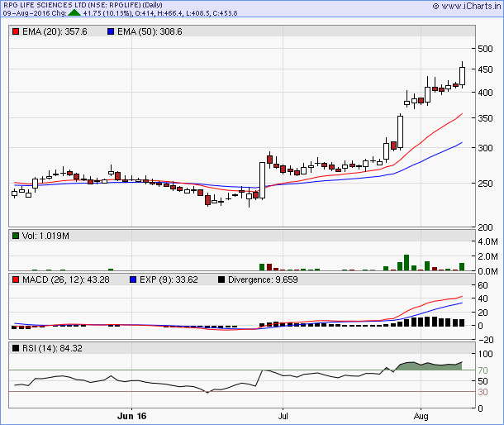Click the 500 price axis label
Screen dimensions: 504x425
pyautogui.click(x=485, y=49)
